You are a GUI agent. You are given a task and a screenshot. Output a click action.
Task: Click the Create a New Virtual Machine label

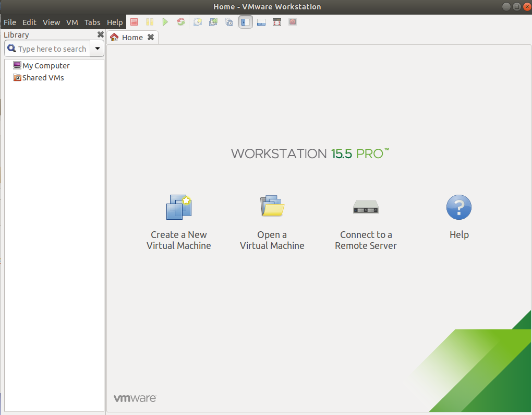pos(179,240)
